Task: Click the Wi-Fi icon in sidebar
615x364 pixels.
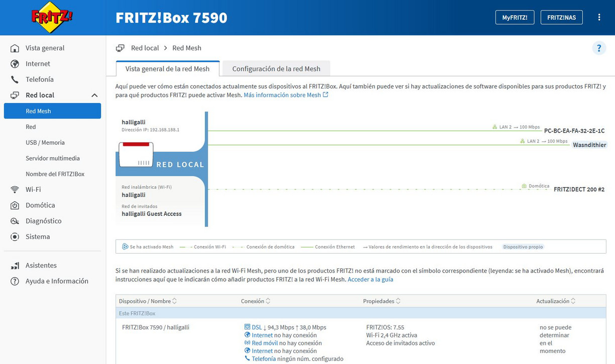Action: 15,189
